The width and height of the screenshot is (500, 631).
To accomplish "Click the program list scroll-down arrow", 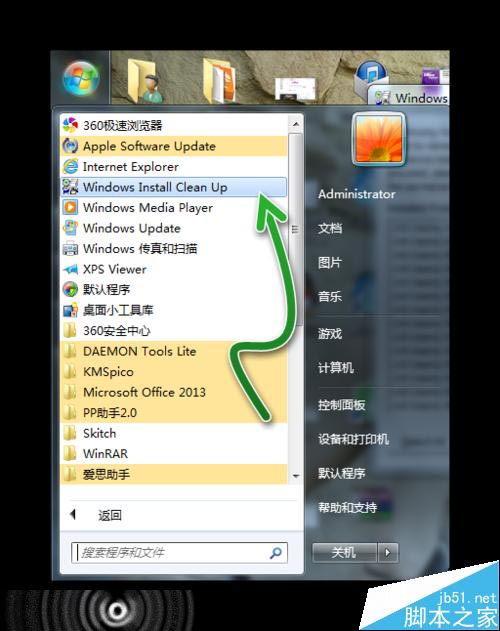I will coord(296,476).
